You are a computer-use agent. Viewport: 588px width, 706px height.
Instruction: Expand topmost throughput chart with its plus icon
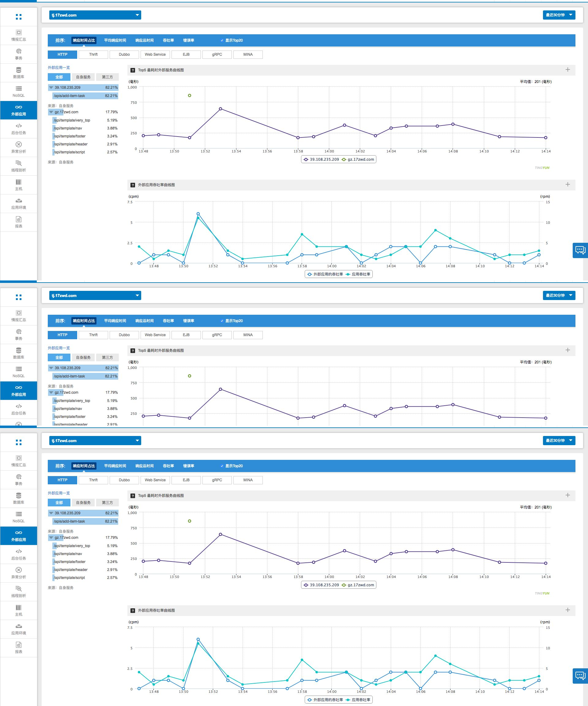click(568, 184)
